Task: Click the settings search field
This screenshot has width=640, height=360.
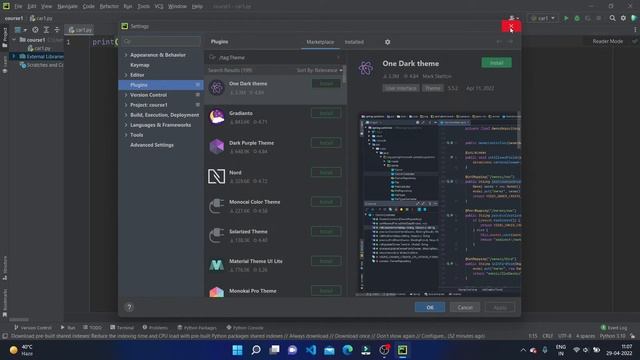Action: click(162, 41)
